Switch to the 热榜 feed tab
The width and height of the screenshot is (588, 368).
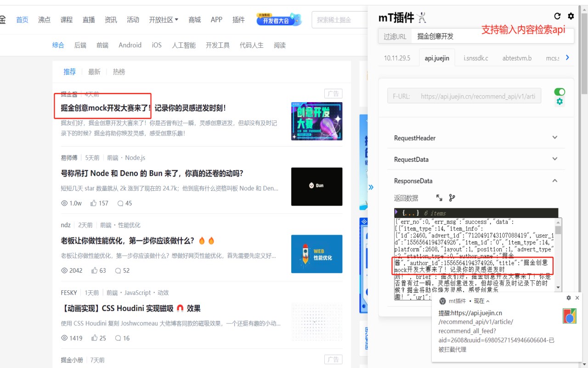[119, 72]
